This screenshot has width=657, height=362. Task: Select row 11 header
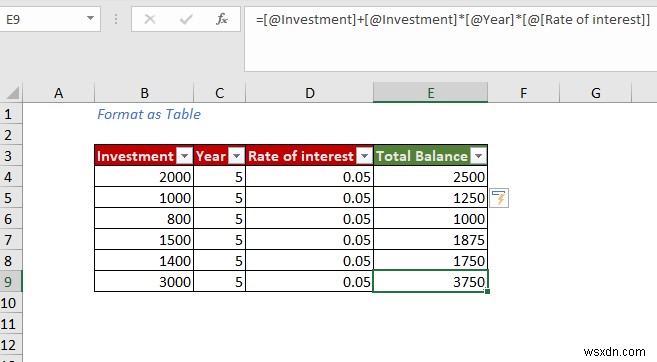(11, 323)
